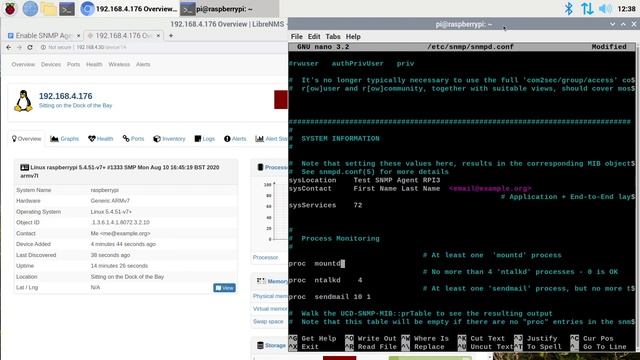The image size is (640, 360).
Task: Open the Virtual memory link
Action: (x=270, y=309)
